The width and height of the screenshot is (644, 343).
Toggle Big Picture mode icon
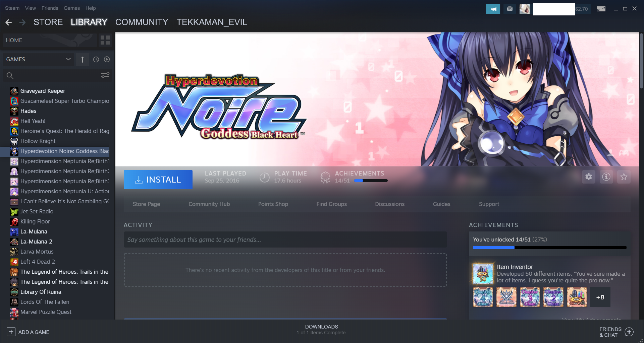[601, 9]
